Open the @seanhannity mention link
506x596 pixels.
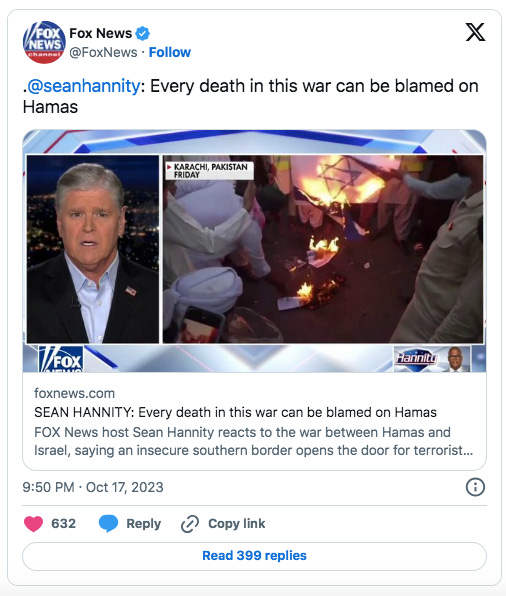[x=84, y=86]
